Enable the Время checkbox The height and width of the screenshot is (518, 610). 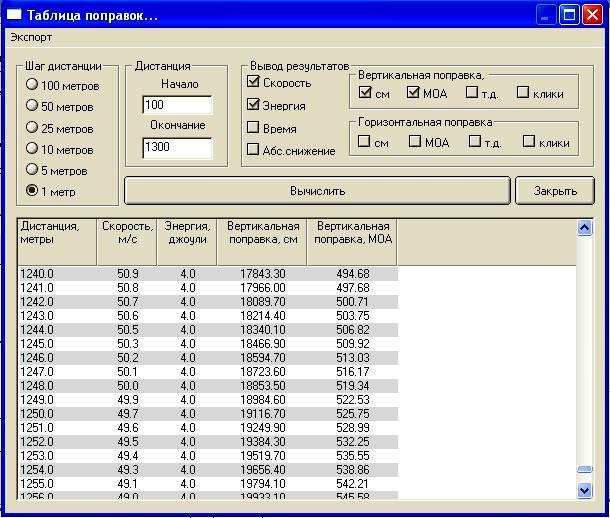254,127
